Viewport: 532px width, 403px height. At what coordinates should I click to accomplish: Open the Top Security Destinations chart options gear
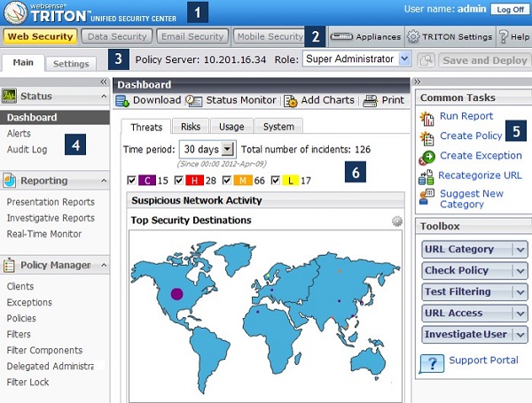397,221
